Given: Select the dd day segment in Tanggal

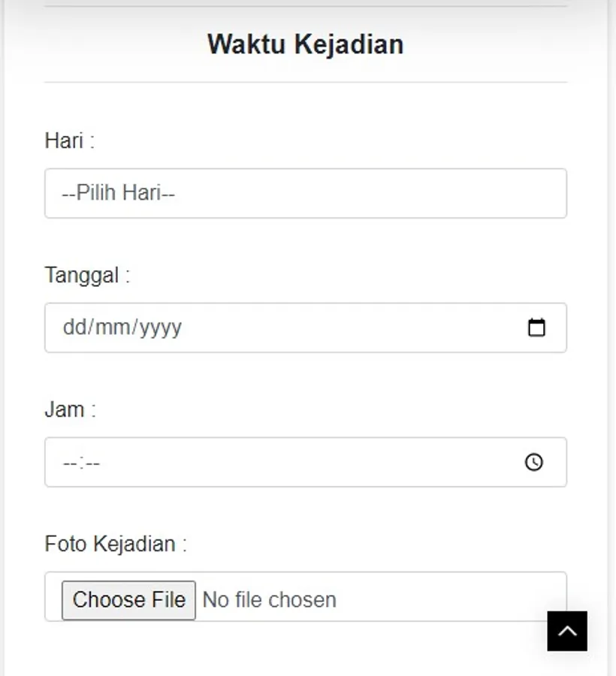Looking at the screenshot, I should 74,327.
